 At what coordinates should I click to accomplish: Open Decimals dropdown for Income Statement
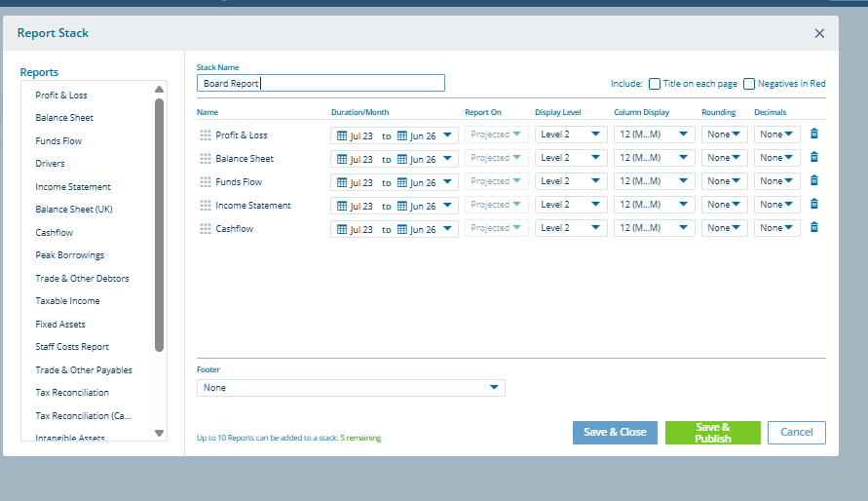click(x=776, y=205)
